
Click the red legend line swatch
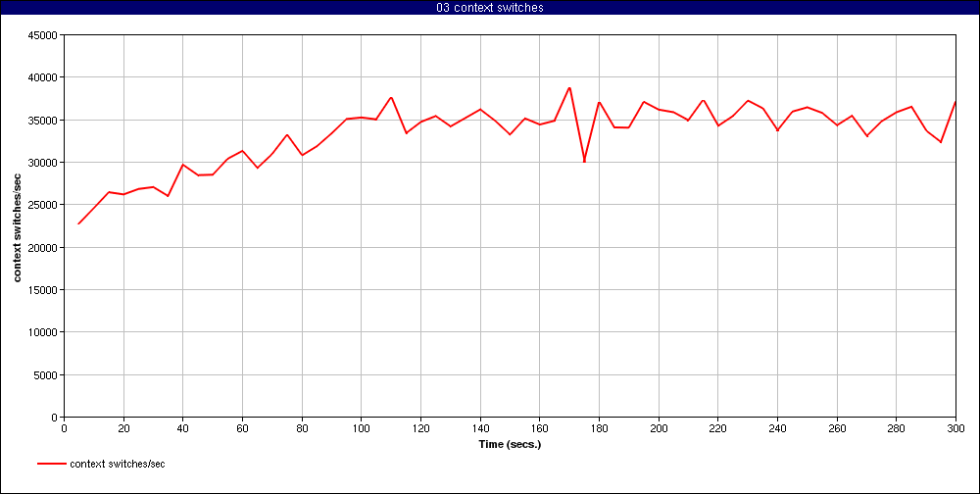pyautogui.click(x=51, y=464)
